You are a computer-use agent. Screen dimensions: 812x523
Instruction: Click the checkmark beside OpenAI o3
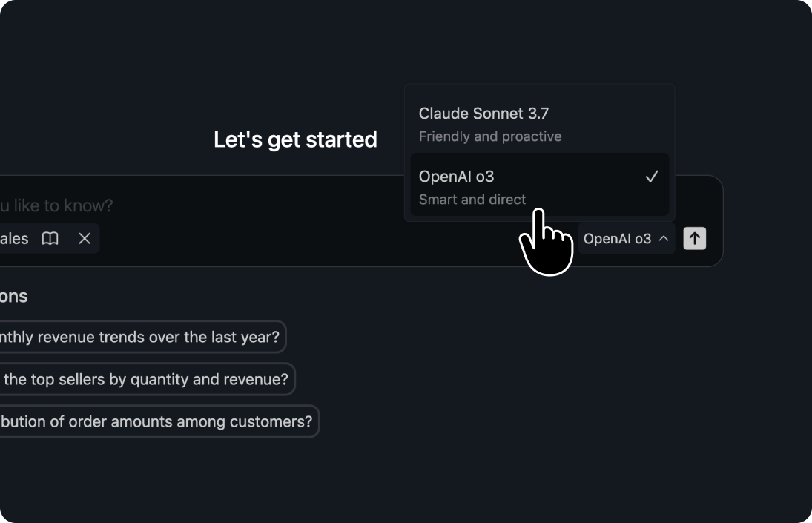pos(651,177)
